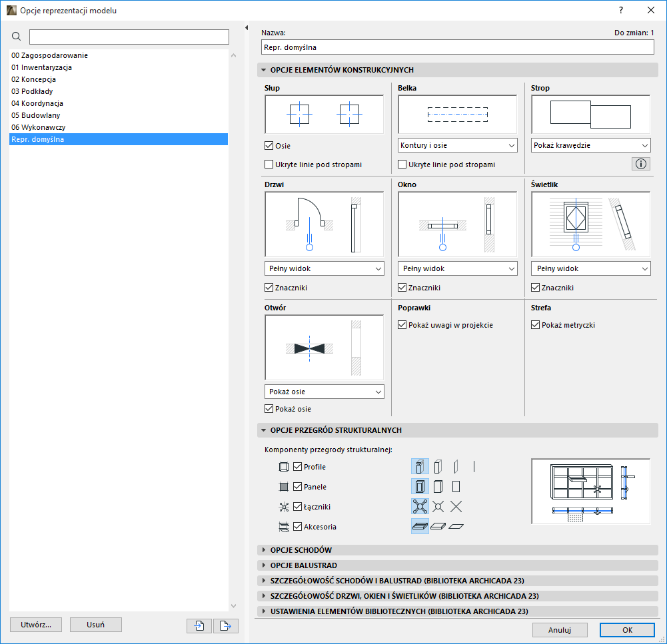Click the import model view options icon

point(199,625)
